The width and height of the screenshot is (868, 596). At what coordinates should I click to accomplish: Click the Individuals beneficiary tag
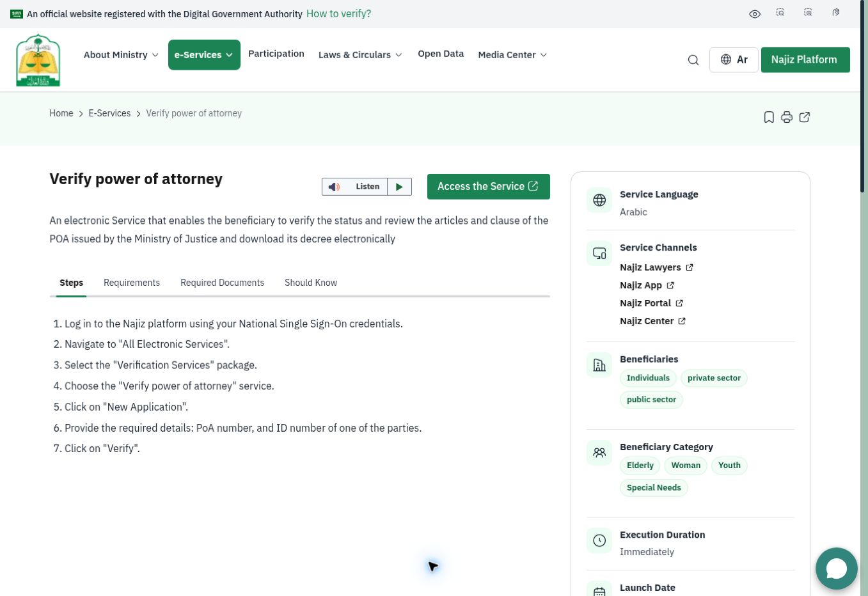pos(648,378)
